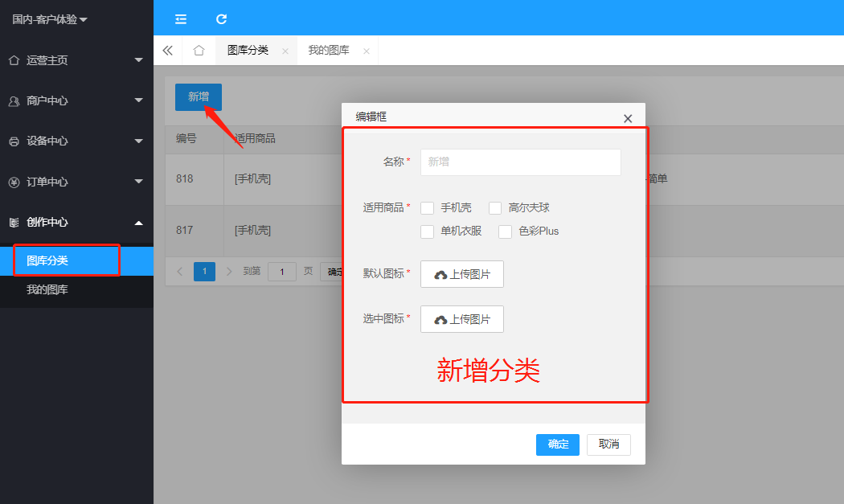This screenshot has width=844, height=504.
Task: Close the 我的图库 tab
Action: (x=367, y=51)
